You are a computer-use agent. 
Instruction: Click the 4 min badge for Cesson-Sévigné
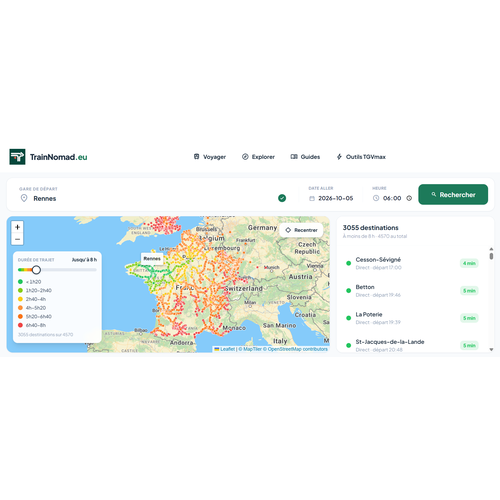[469, 263]
